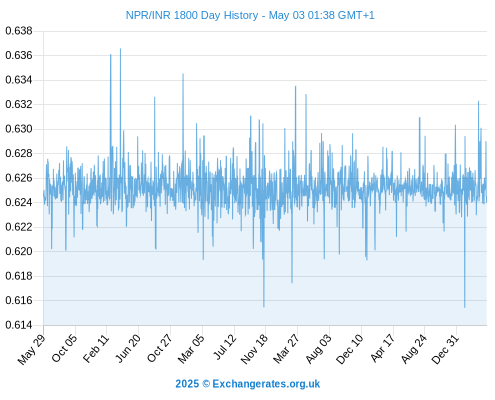This screenshot has width=495, height=400.
Task: Click the Dec 10 date label
Action: 350,349
